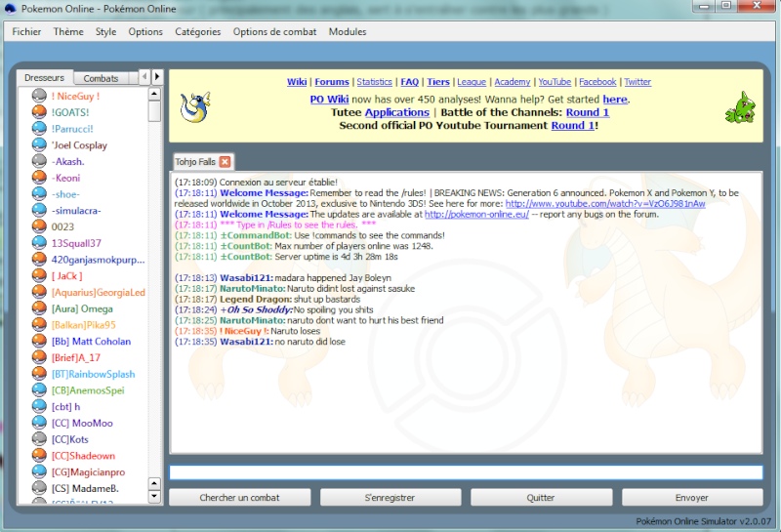Screen dimensions: 781x532
Task: Click the ball icon beside [Aura] Omega
Action: [39, 308]
